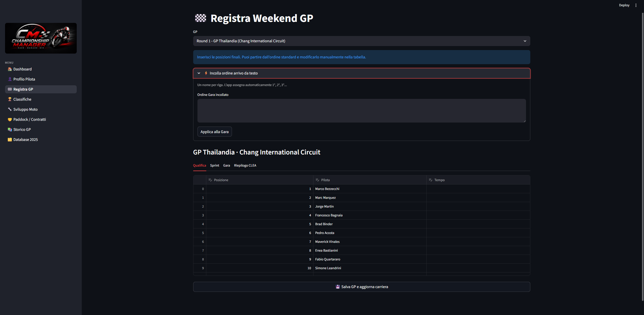The image size is (644, 315).
Task: Click the Posizione column edit icon
Action: tap(210, 180)
